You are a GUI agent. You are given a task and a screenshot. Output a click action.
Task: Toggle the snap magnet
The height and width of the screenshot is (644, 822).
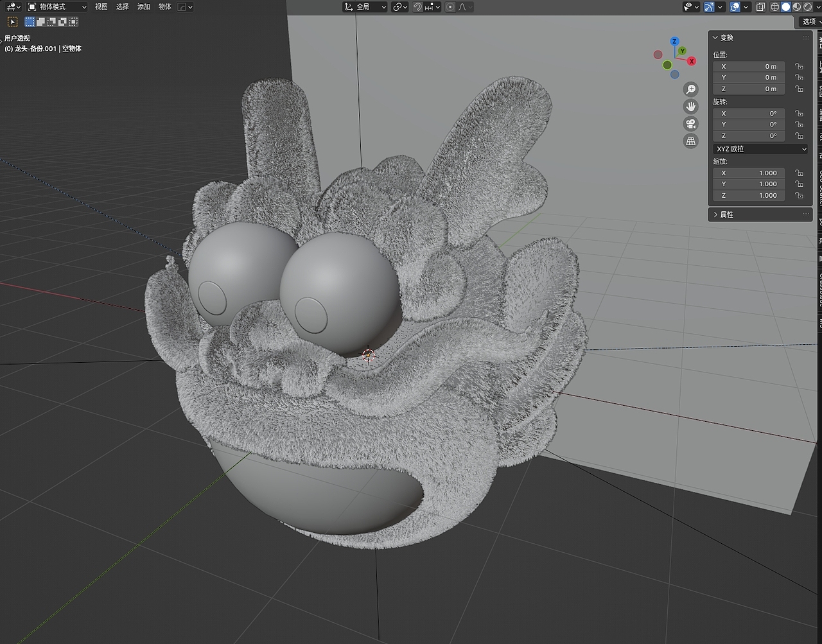point(418,6)
